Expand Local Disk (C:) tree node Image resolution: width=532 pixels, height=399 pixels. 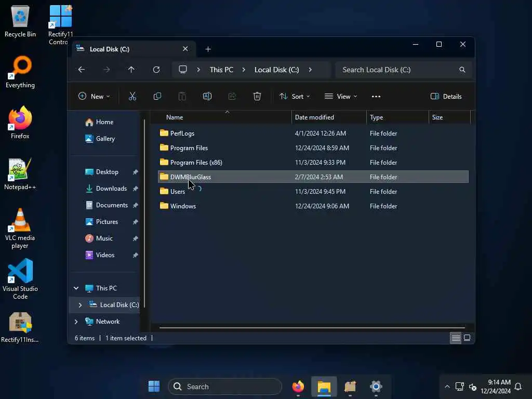tap(80, 304)
